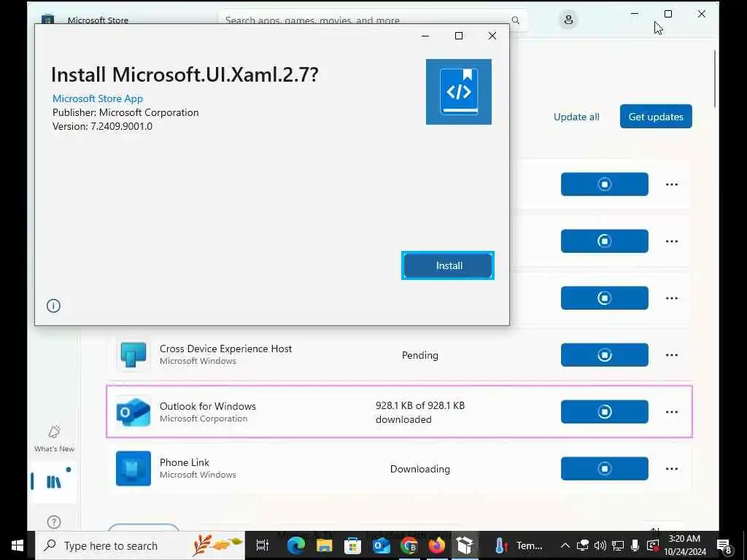
Task: Click the App Installer box taskbar icon
Action: click(x=465, y=545)
